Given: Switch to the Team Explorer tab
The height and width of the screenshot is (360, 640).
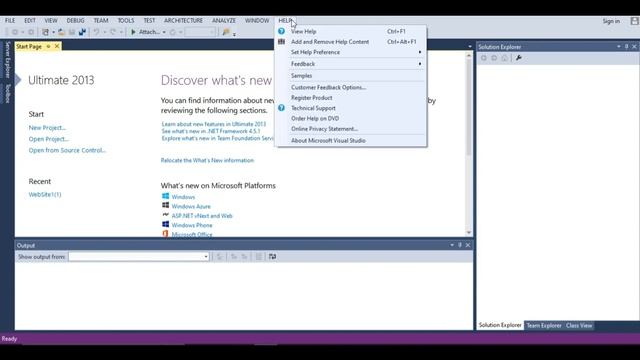Looking at the screenshot, I should pos(544,325).
